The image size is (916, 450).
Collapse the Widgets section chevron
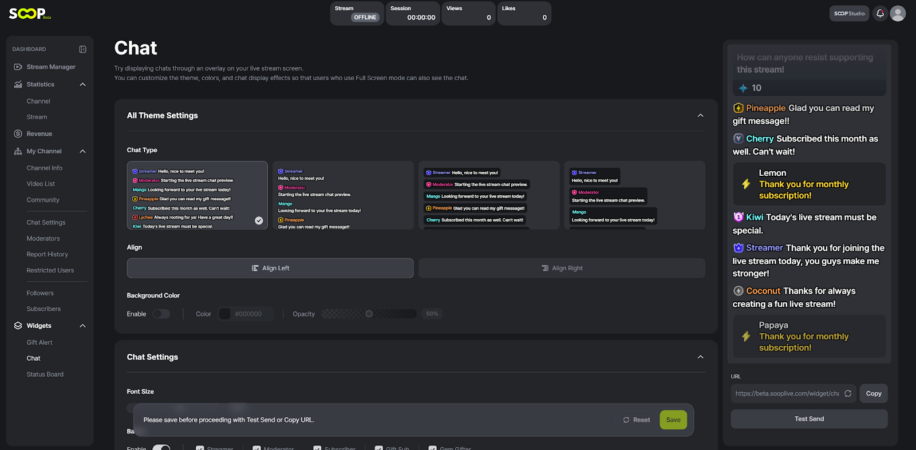click(x=82, y=326)
